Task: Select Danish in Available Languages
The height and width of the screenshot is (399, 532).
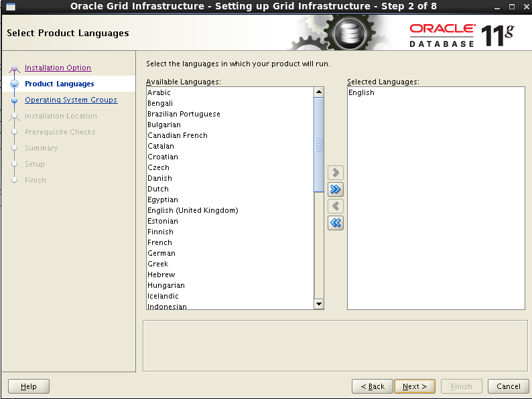Action: pyautogui.click(x=230, y=178)
